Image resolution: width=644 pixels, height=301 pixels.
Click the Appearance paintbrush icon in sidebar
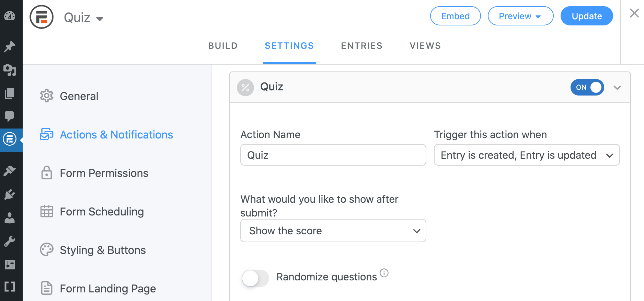[10, 171]
